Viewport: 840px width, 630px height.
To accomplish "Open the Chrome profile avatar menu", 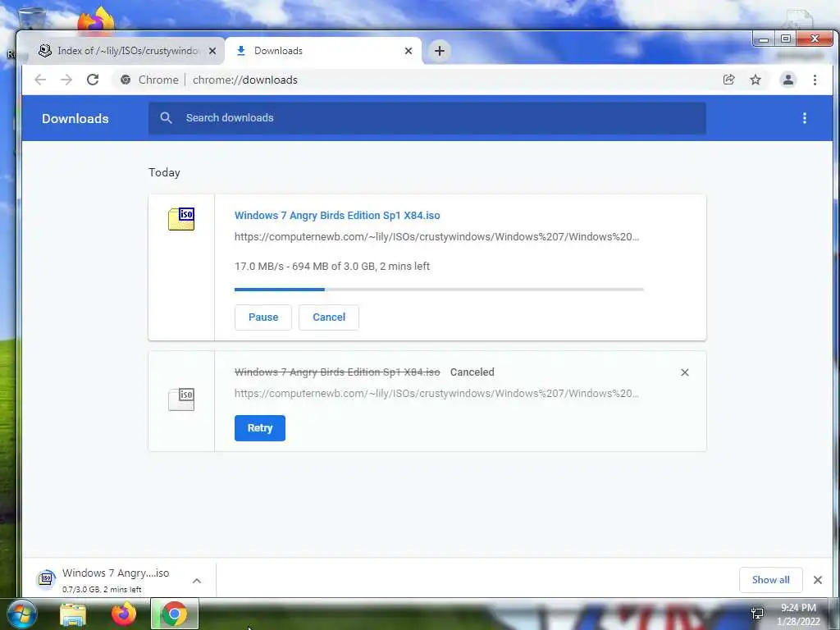I will click(x=788, y=80).
